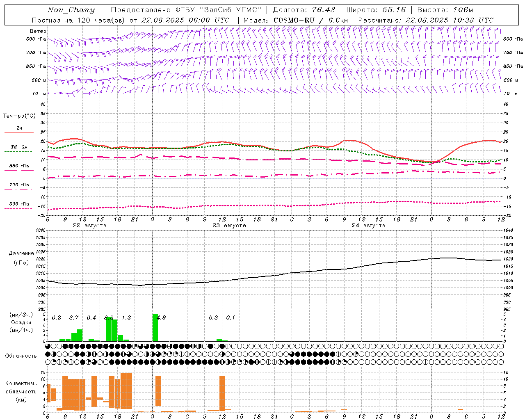Click the Nov_Chany station name in header
The width and height of the screenshot is (525, 420).
point(71,10)
